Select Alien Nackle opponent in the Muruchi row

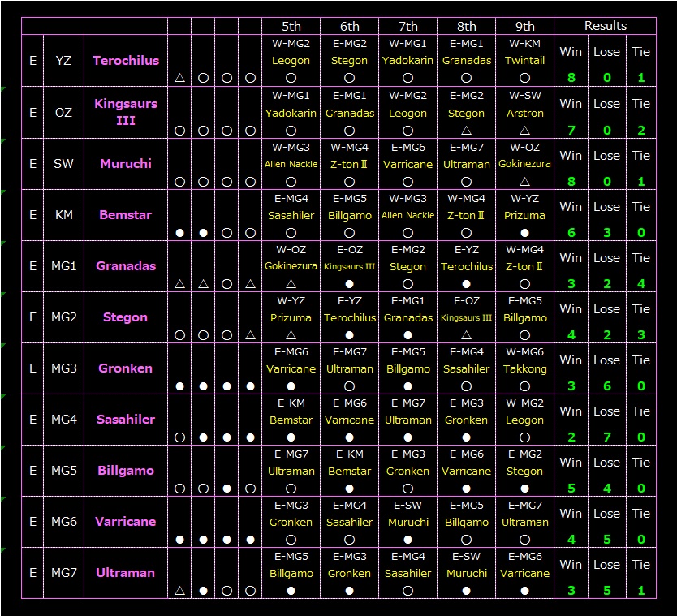pos(291,164)
